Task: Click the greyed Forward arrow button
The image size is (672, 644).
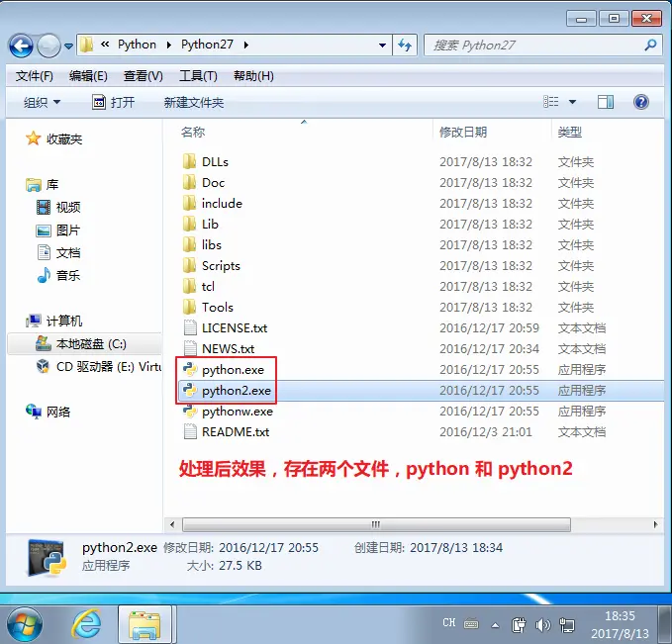Action: (x=48, y=46)
